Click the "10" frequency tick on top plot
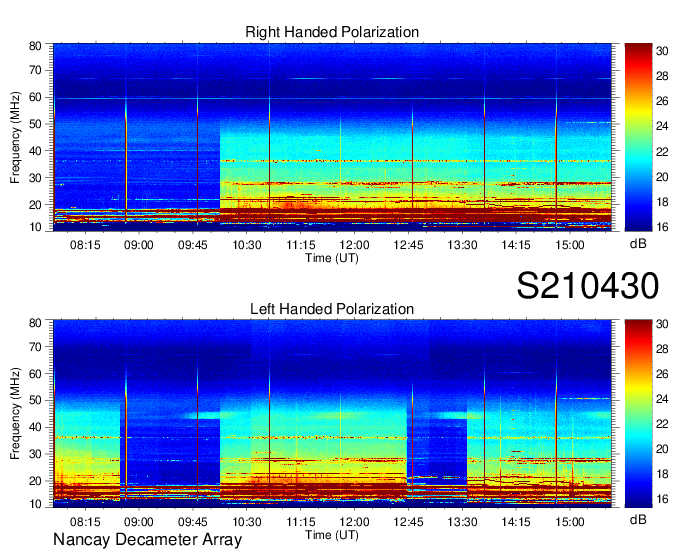 pos(35,227)
